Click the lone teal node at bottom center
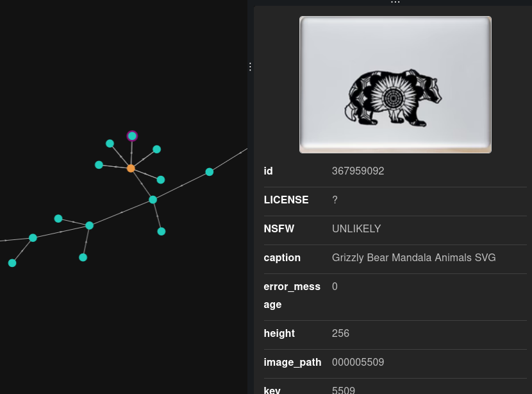The height and width of the screenshot is (394, 532). (x=83, y=257)
